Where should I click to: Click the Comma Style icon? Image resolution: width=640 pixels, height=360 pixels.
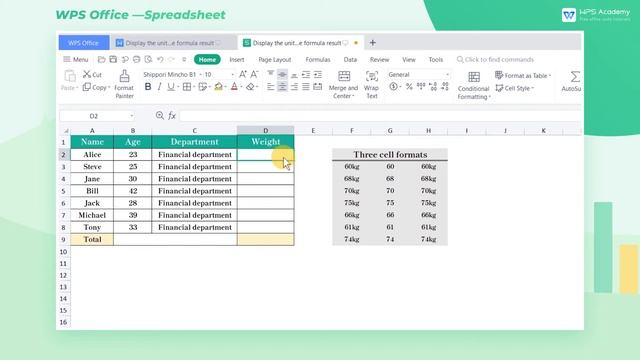pos(421,87)
